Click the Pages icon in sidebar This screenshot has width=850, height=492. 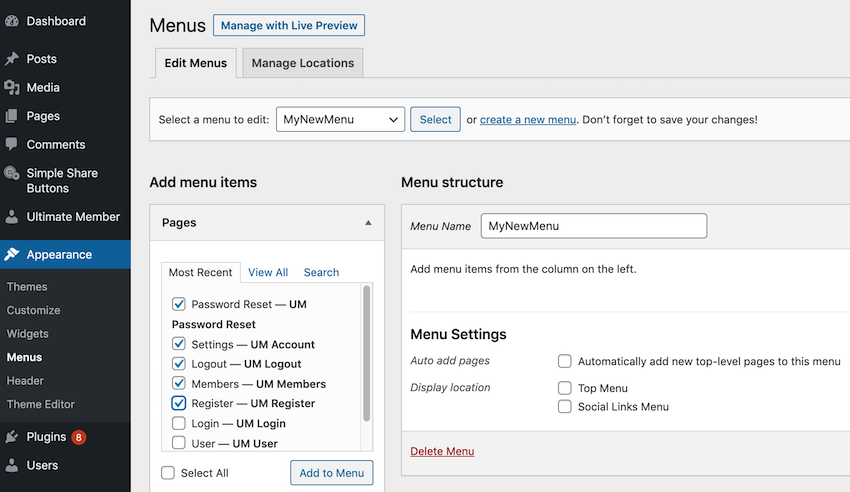coord(11,116)
